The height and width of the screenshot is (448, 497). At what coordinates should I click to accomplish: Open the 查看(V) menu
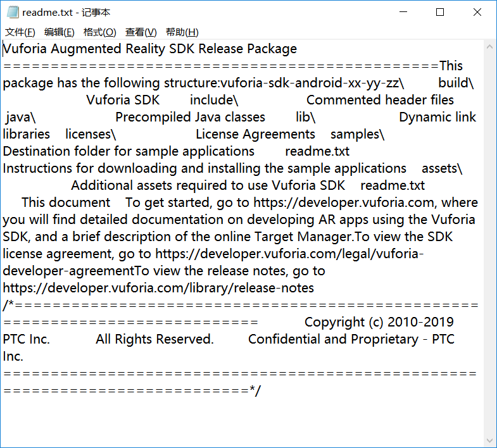pos(141,32)
